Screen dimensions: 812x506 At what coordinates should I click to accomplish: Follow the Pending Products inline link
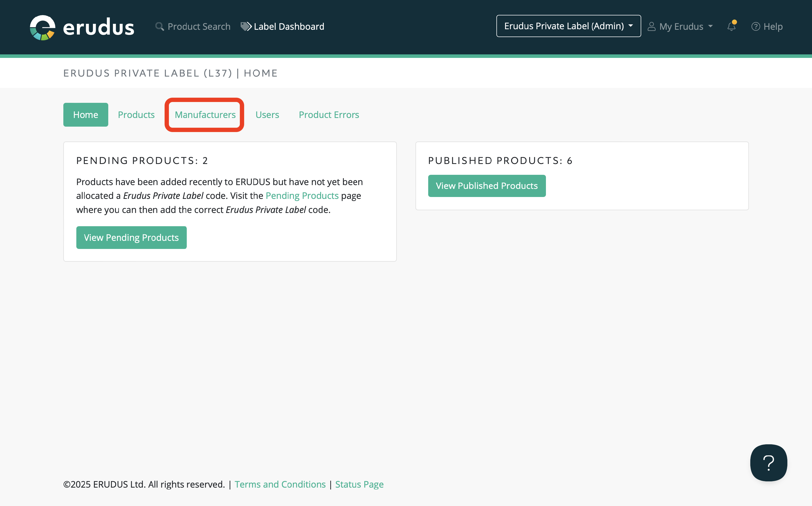click(x=302, y=196)
